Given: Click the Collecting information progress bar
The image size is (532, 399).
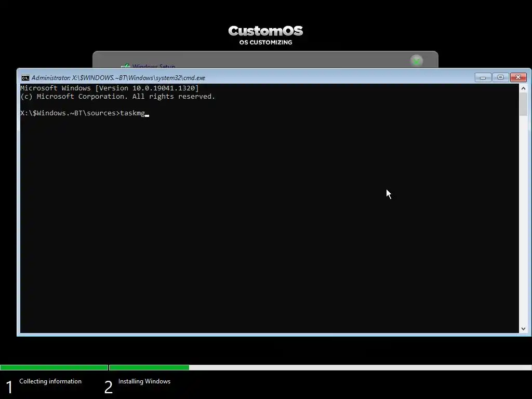Looking at the screenshot, I should coord(54,367).
